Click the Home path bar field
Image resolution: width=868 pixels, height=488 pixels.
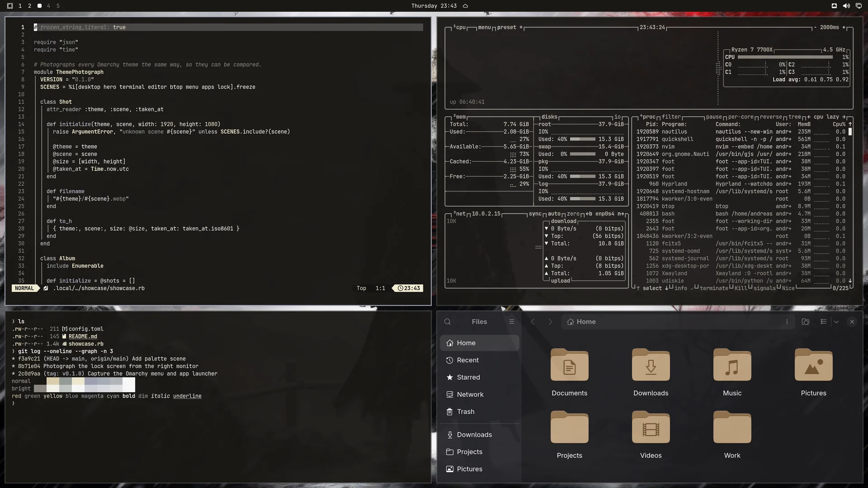point(678,322)
